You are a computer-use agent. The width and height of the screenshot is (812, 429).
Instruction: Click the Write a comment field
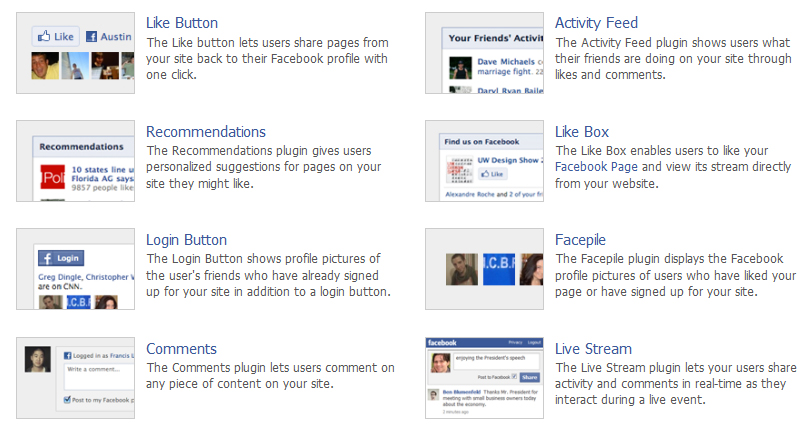98,374
